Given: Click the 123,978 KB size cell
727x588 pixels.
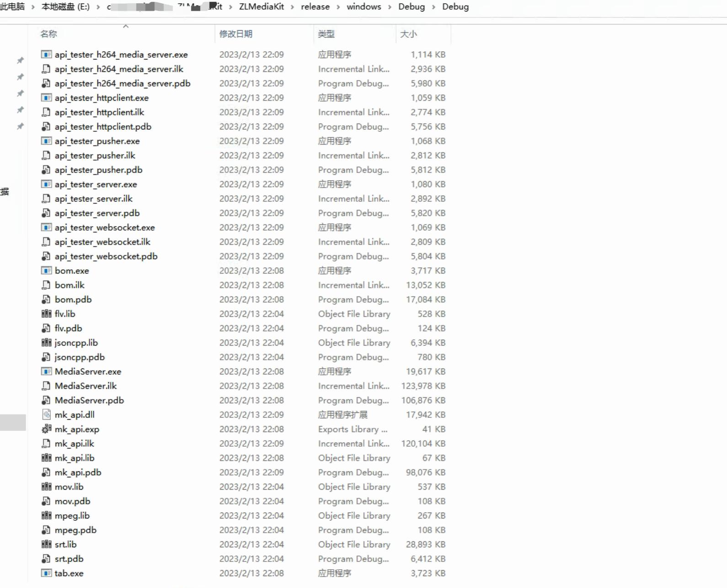Looking at the screenshot, I should point(423,386).
